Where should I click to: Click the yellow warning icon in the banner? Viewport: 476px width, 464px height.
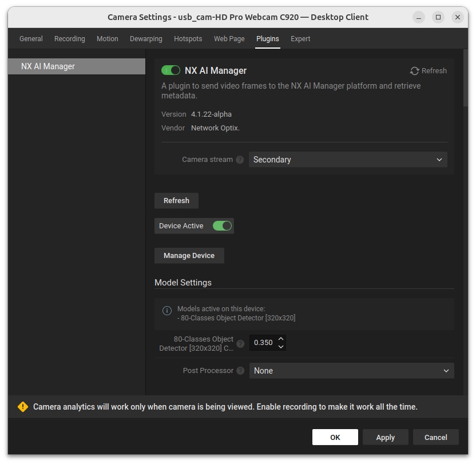pos(23,407)
